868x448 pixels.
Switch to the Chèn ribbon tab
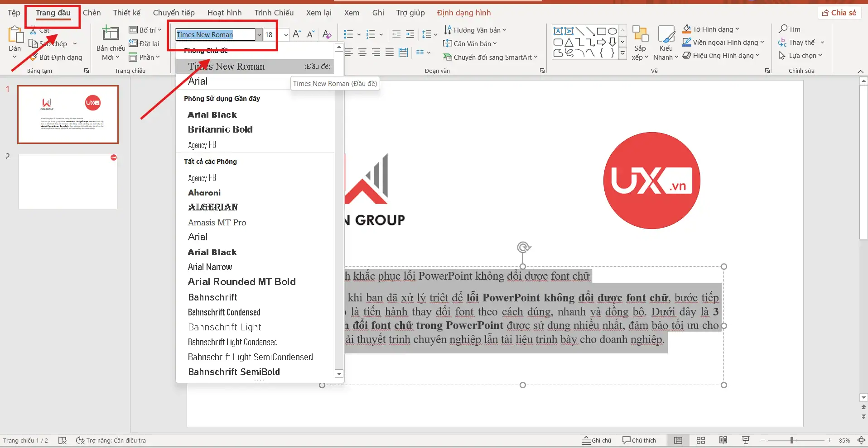92,13
